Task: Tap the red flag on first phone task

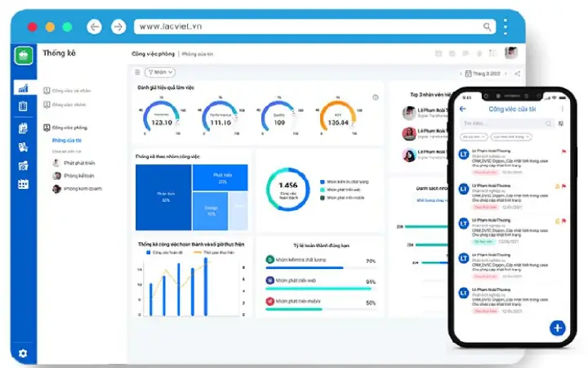Action: [x=563, y=152]
